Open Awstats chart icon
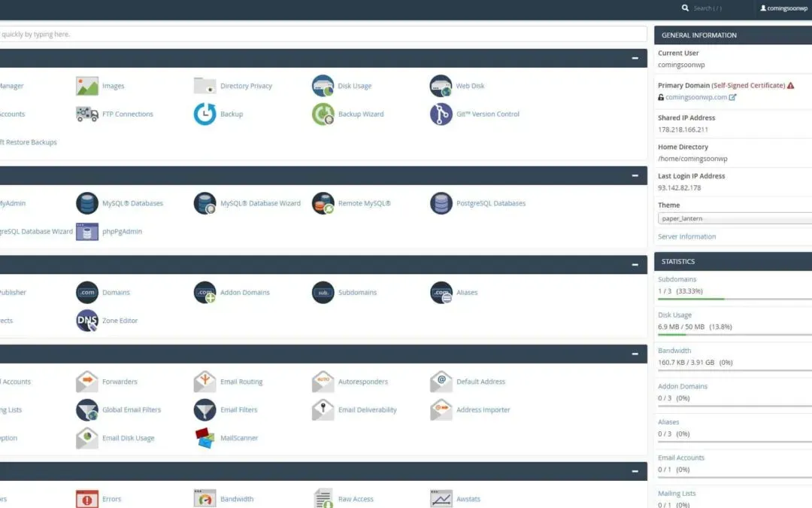 [x=441, y=499]
